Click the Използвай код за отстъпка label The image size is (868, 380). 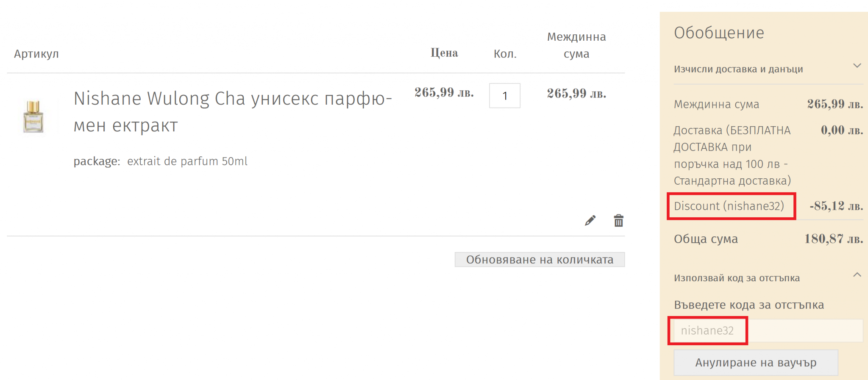tap(737, 278)
